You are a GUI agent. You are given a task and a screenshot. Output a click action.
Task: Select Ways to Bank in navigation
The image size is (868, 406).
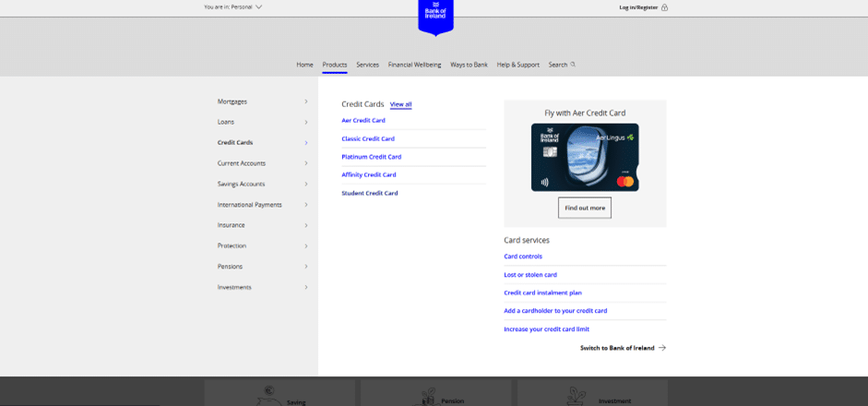(x=469, y=65)
